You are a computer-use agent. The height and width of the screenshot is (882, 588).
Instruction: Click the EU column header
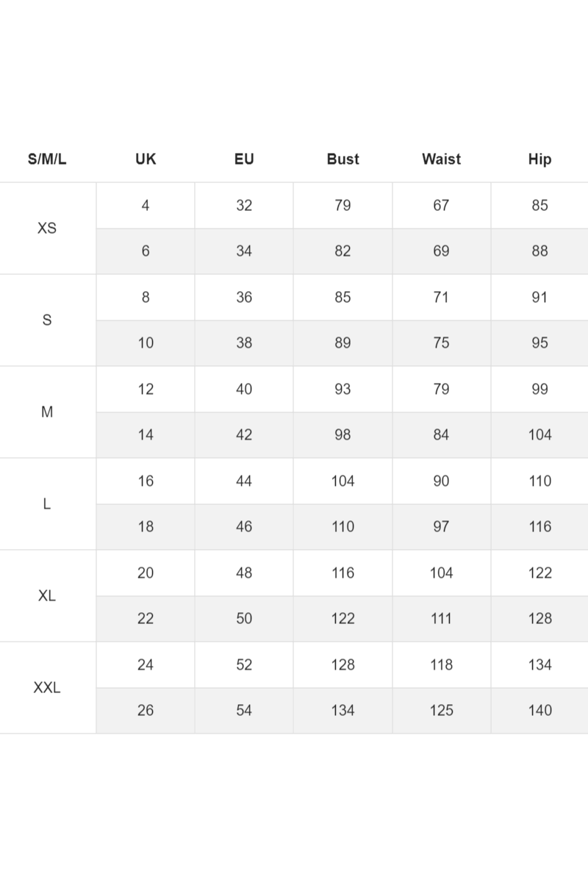click(244, 159)
